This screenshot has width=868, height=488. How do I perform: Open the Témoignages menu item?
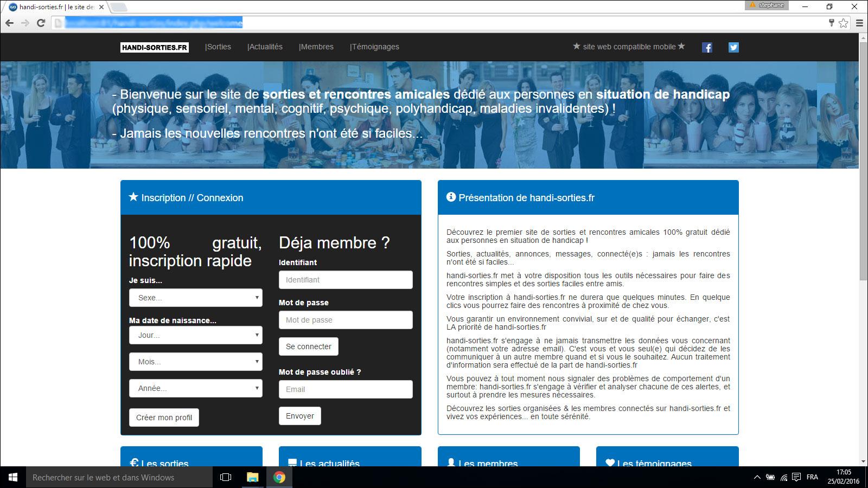pyautogui.click(x=374, y=47)
